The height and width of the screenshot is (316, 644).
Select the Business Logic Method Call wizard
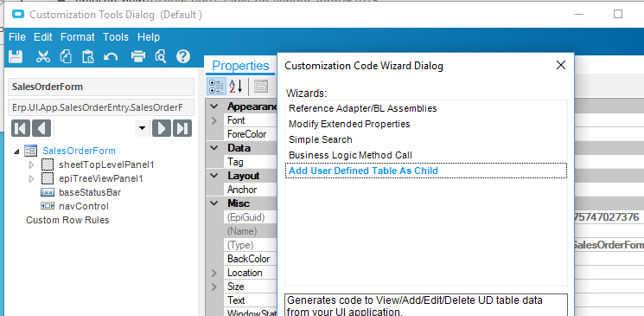coord(350,155)
